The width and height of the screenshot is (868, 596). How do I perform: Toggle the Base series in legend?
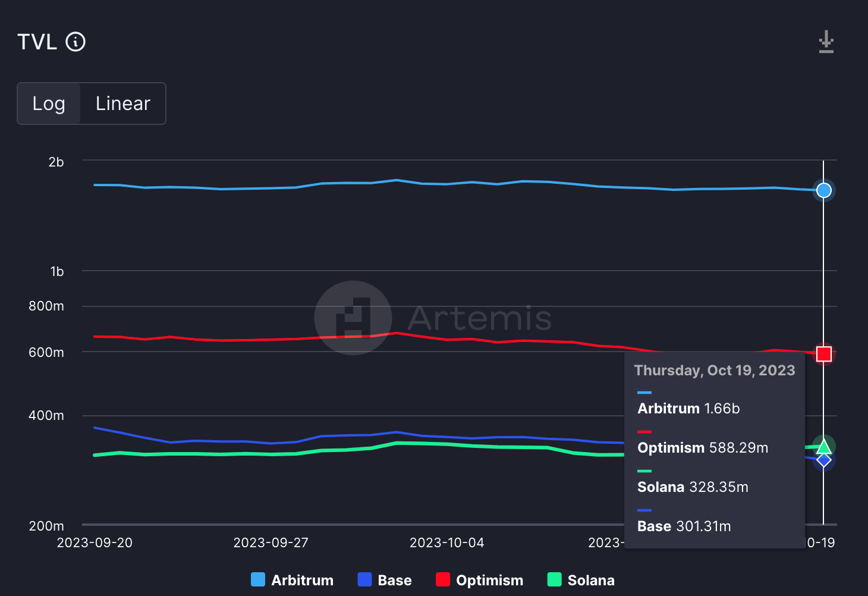point(384,580)
